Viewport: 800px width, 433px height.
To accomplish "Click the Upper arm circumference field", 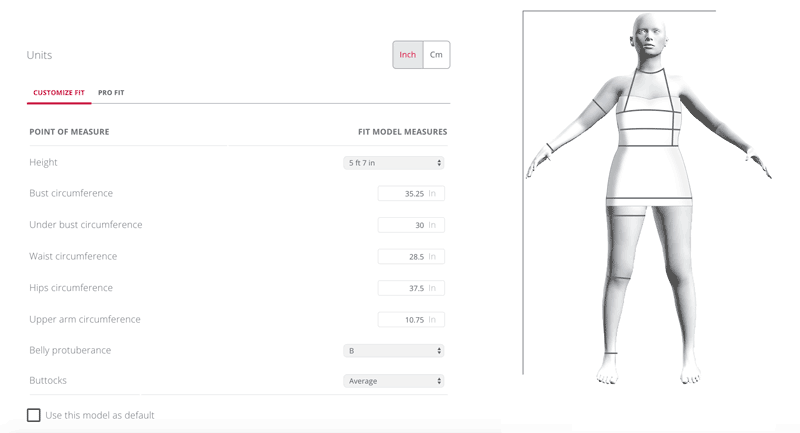I will [x=411, y=320].
